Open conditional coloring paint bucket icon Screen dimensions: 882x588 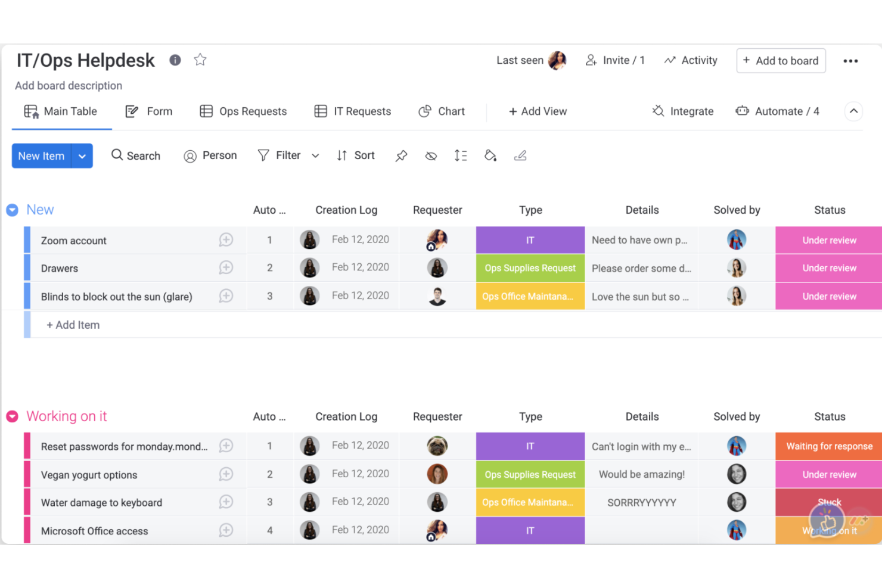[490, 155]
